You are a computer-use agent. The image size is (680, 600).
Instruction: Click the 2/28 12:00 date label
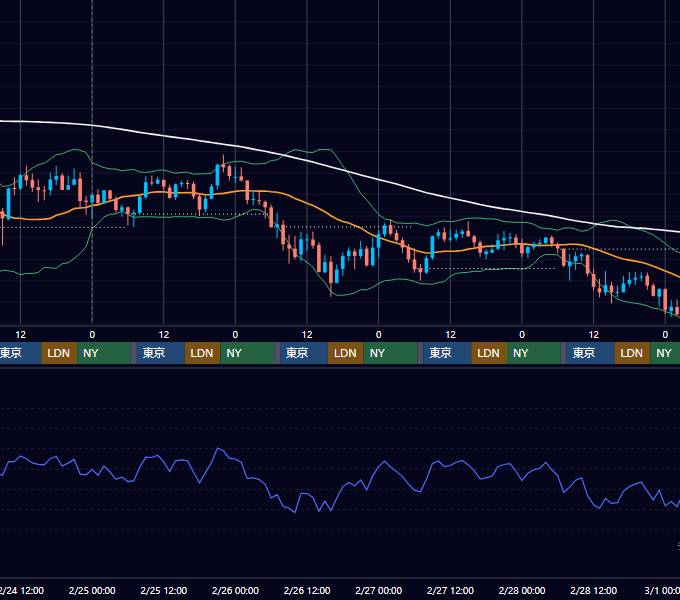click(593, 590)
